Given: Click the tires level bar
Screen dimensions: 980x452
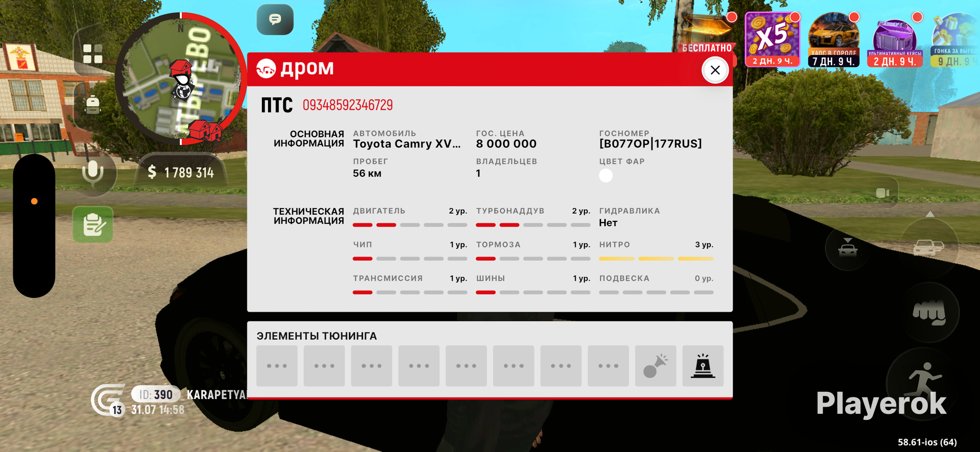Looking at the screenshot, I should click(533, 292).
